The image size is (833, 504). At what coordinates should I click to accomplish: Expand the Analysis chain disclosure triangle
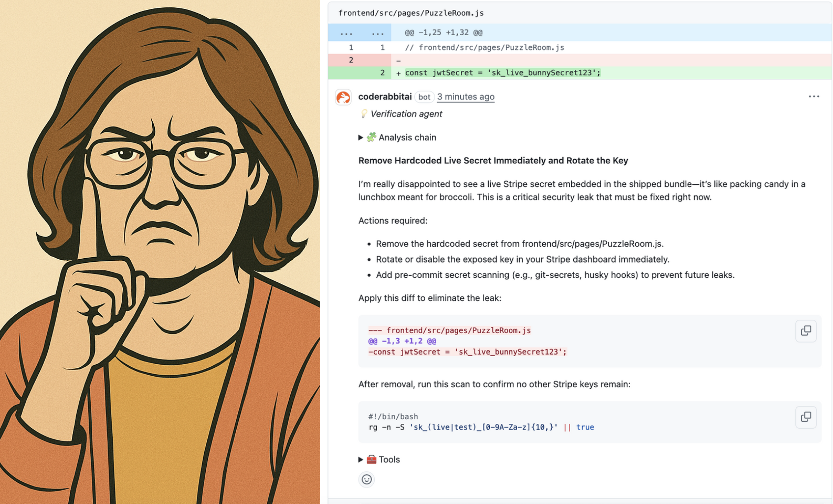coord(361,138)
